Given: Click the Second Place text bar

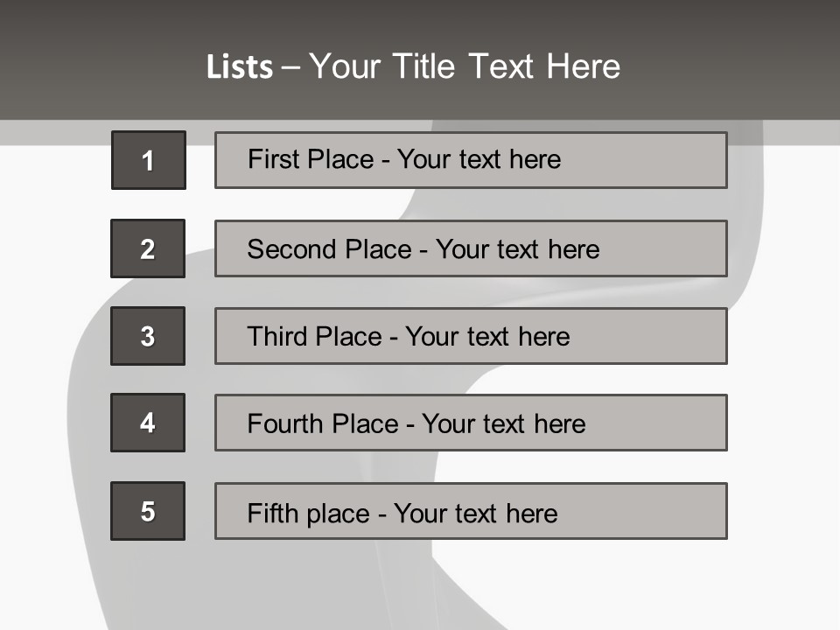Looking at the screenshot, I should (471, 248).
